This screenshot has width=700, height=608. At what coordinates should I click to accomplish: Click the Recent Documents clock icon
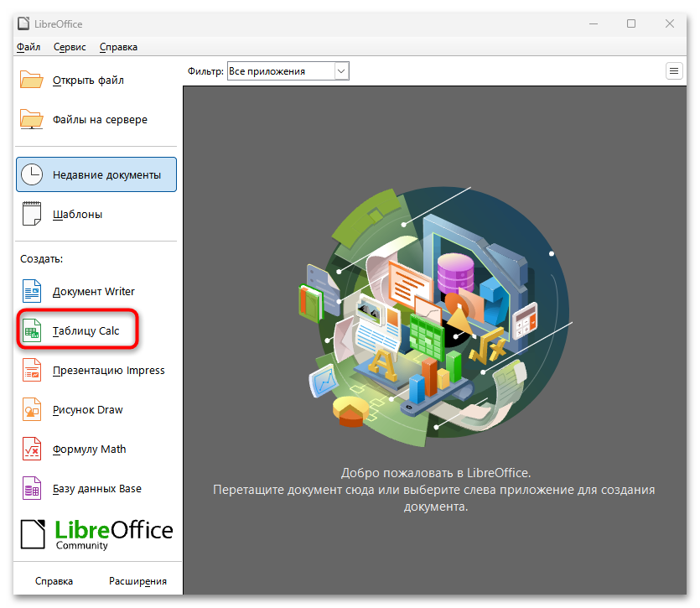point(32,174)
